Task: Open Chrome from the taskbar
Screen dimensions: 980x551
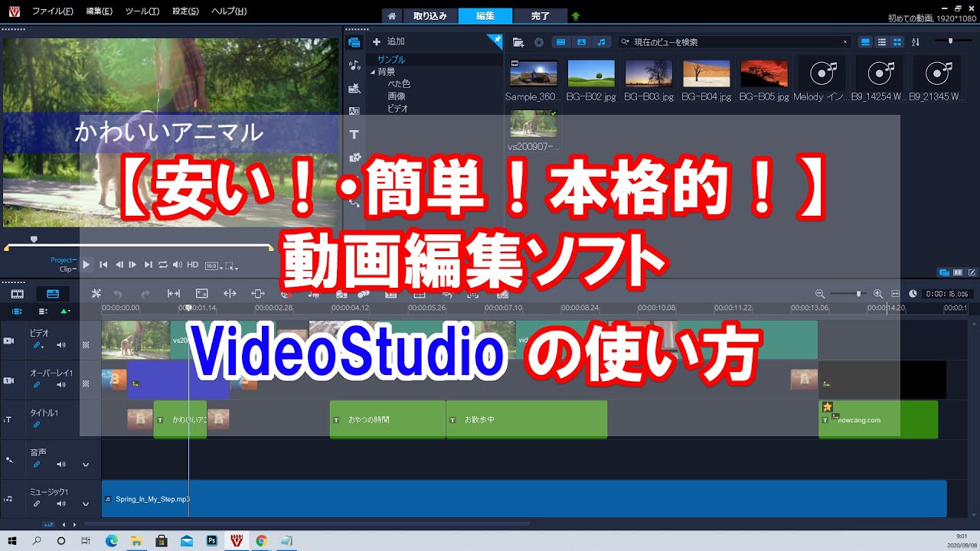Action: [x=261, y=540]
